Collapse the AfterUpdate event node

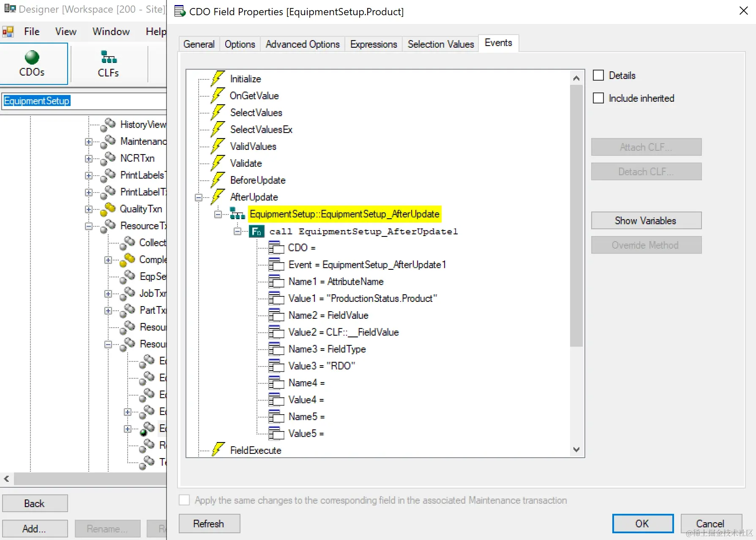point(199,197)
